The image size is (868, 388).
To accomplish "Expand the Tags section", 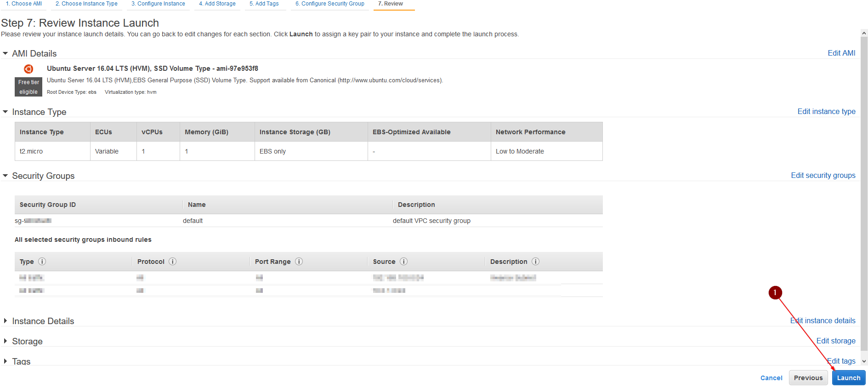I will tap(6, 361).
